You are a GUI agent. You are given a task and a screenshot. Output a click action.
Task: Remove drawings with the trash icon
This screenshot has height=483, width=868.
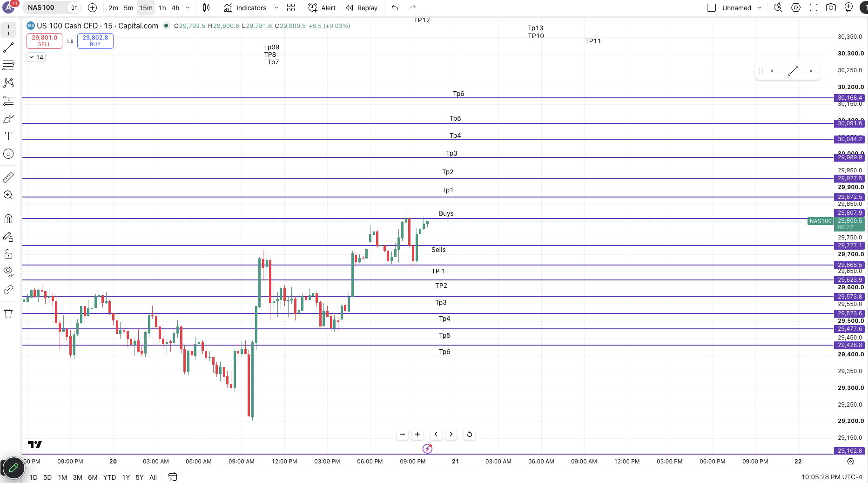tap(8, 313)
